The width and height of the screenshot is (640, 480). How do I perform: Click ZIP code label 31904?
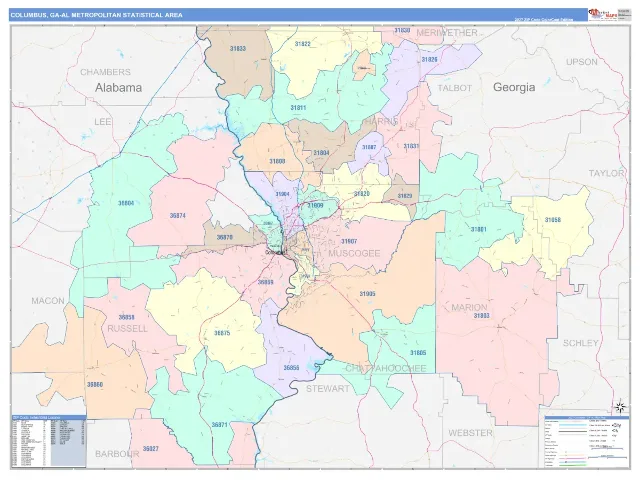point(282,194)
